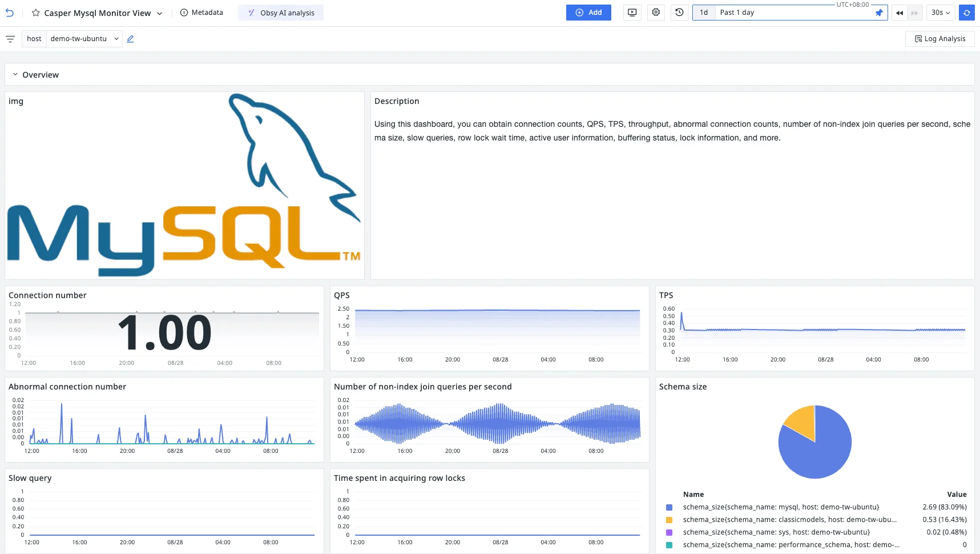Click the yellow classicmodels pie slice
The image size is (980, 554).
[x=803, y=421]
